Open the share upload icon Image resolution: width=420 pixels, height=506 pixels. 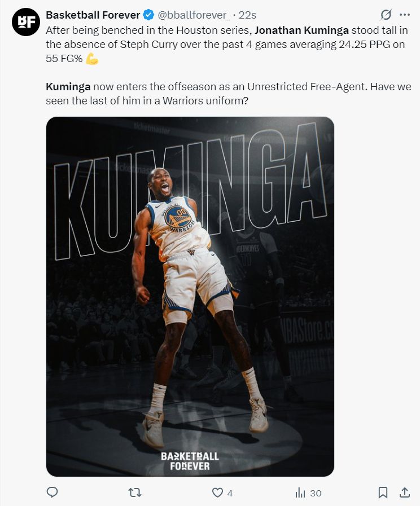click(x=405, y=492)
